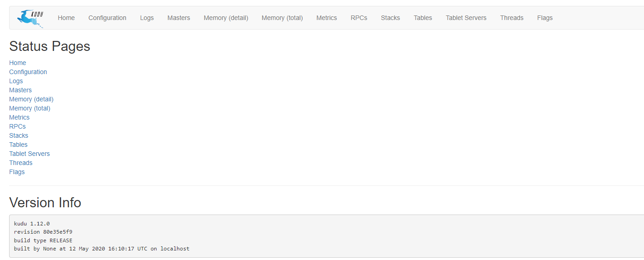
Task: Open Memory (detail) in the navbar
Action: (x=226, y=18)
